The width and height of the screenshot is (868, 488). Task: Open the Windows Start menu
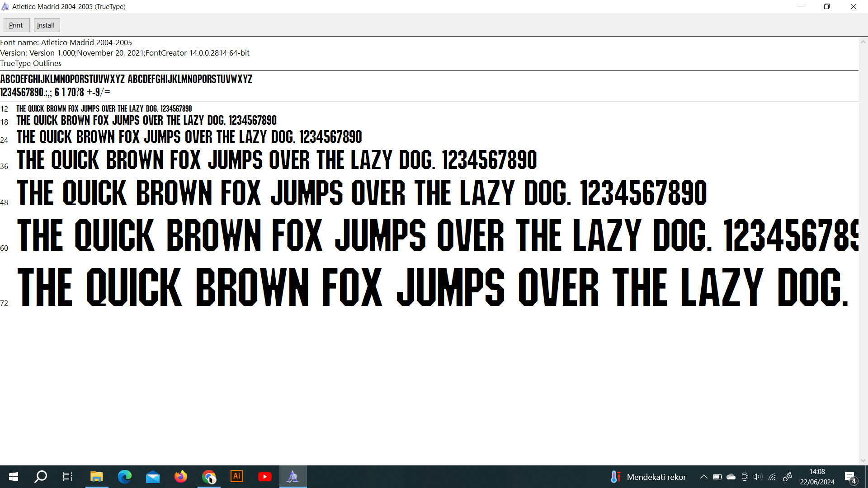point(14,477)
